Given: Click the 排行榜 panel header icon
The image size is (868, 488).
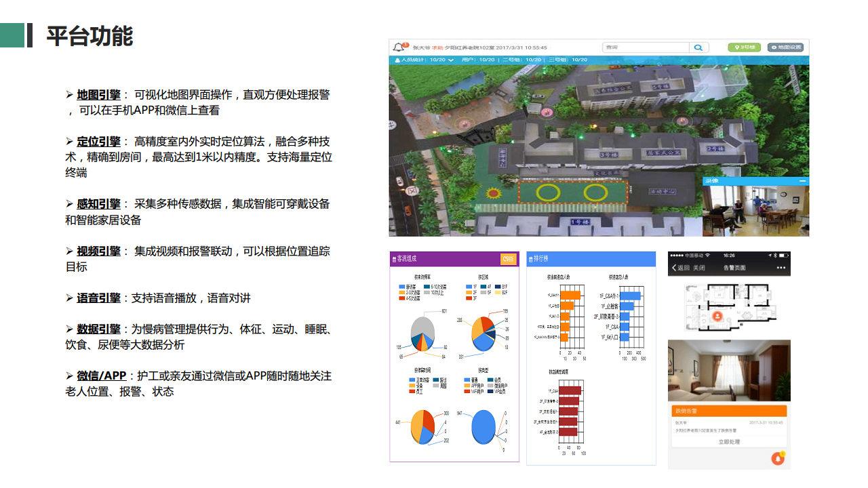Looking at the screenshot, I should coord(530,260).
